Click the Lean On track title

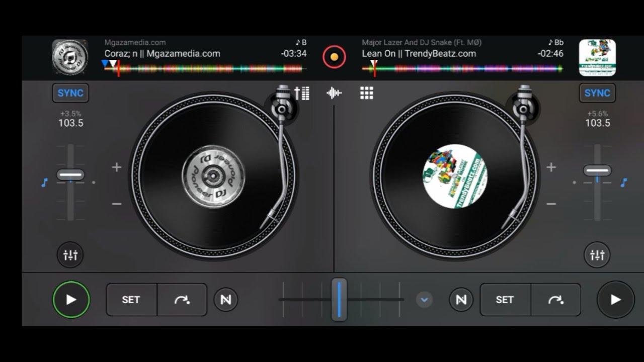[x=419, y=54]
